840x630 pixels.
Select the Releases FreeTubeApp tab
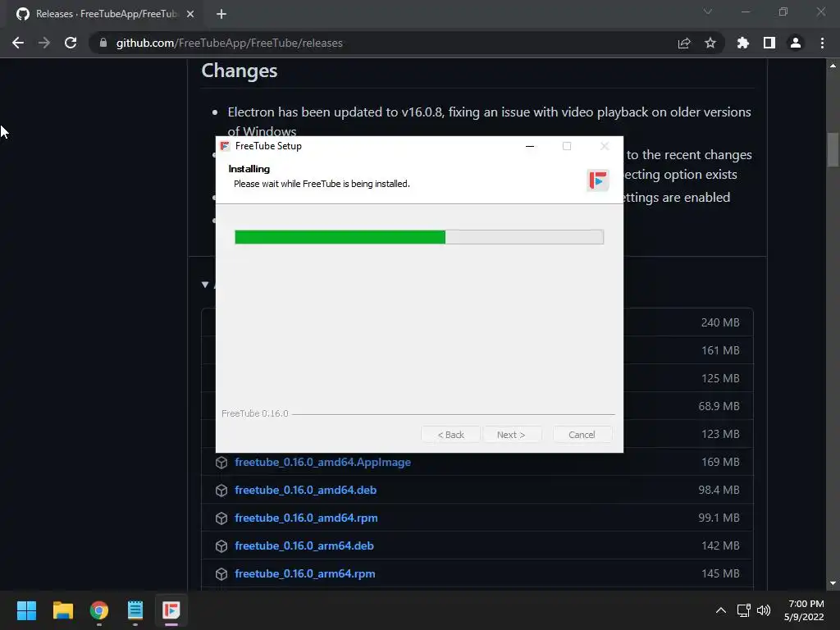coord(103,14)
